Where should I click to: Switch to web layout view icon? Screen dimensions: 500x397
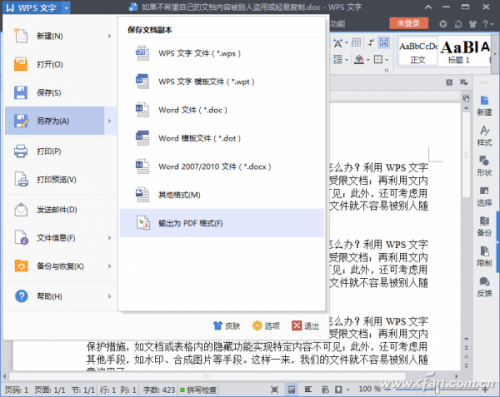tap(325, 389)
